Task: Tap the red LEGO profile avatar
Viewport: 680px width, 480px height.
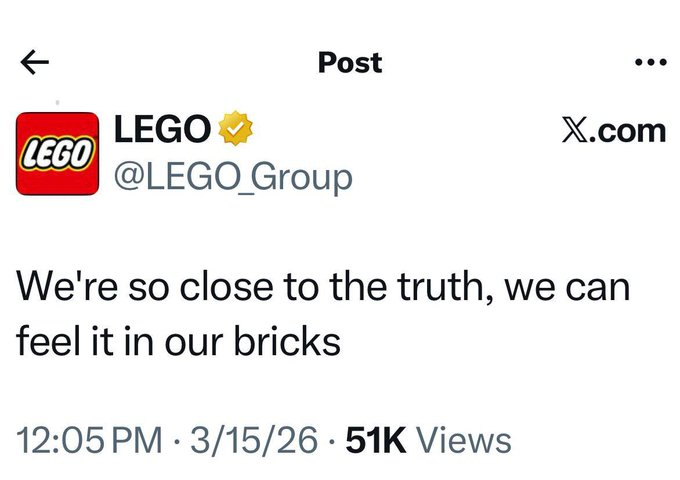Action: click(57, 153)
